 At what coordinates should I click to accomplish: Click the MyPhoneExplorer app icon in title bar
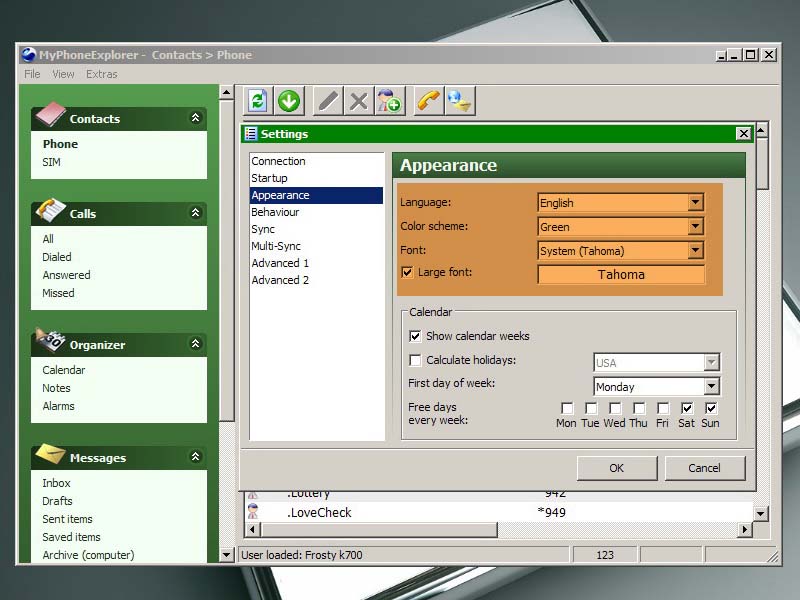point(29,54)
